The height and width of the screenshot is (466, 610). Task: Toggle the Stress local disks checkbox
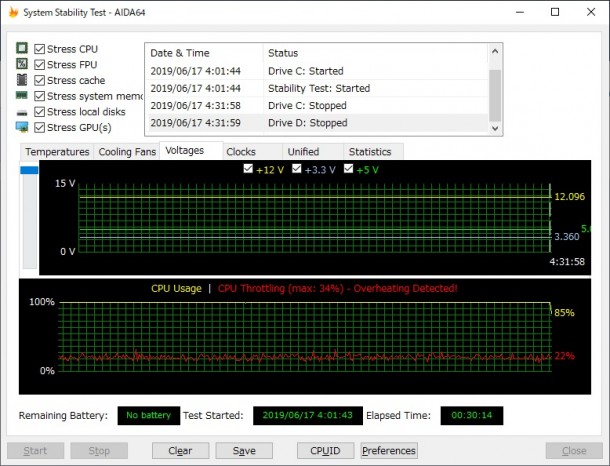tap(40, 112)
